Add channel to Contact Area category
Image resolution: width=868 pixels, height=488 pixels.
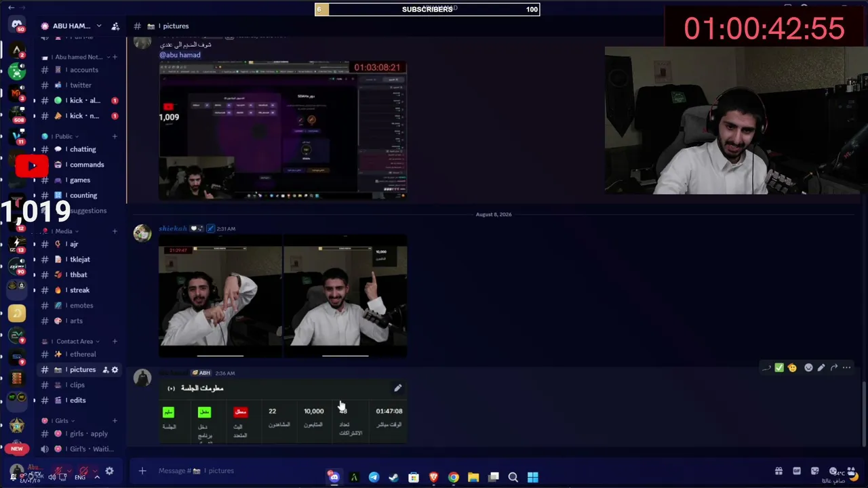115,341
